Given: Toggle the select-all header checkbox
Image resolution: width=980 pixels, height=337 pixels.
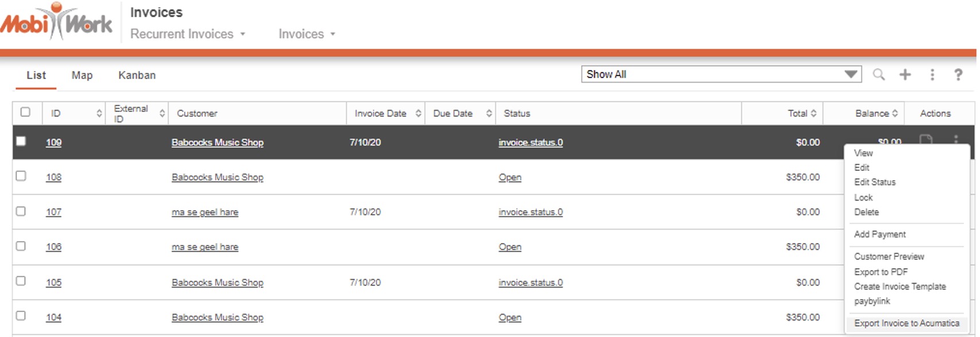Looking at the screenshot, I should 25,112.
